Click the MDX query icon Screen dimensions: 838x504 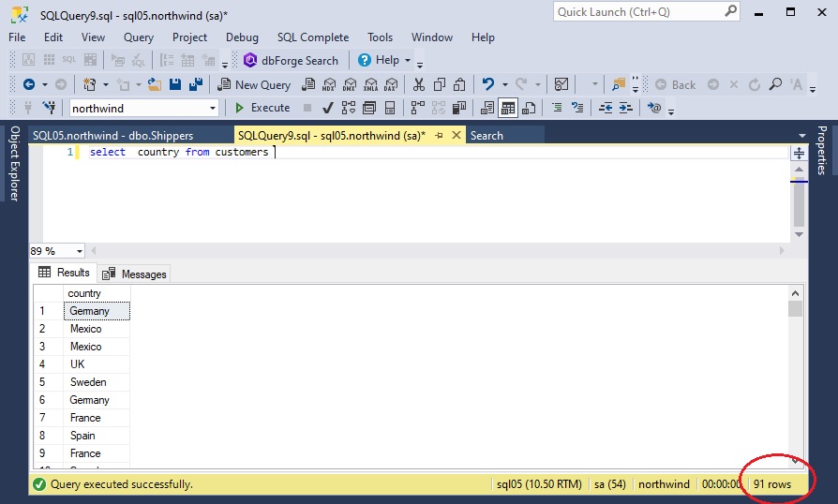(329, 84)
